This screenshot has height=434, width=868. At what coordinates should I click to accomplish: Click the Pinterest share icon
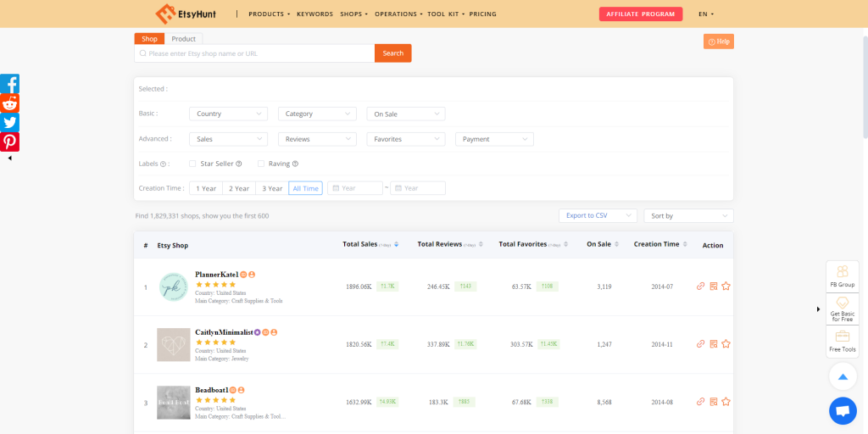tap(9, 142)
